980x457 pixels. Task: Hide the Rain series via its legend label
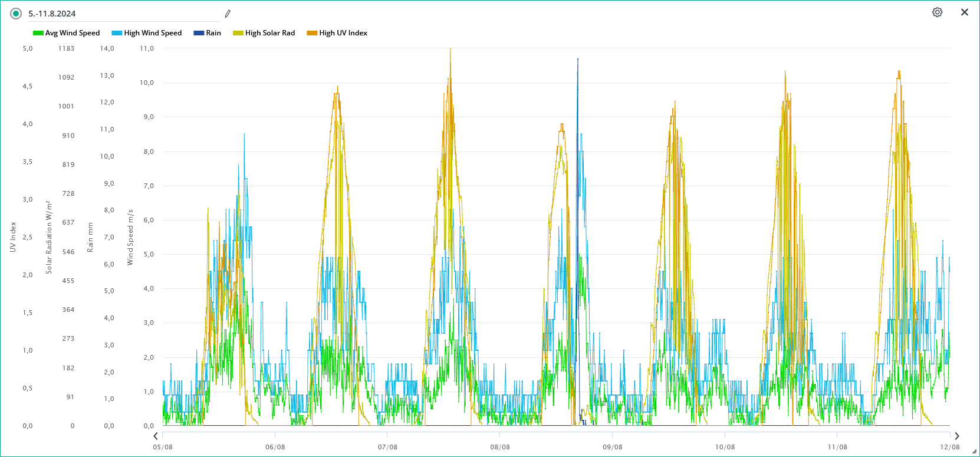click(213, 33)
